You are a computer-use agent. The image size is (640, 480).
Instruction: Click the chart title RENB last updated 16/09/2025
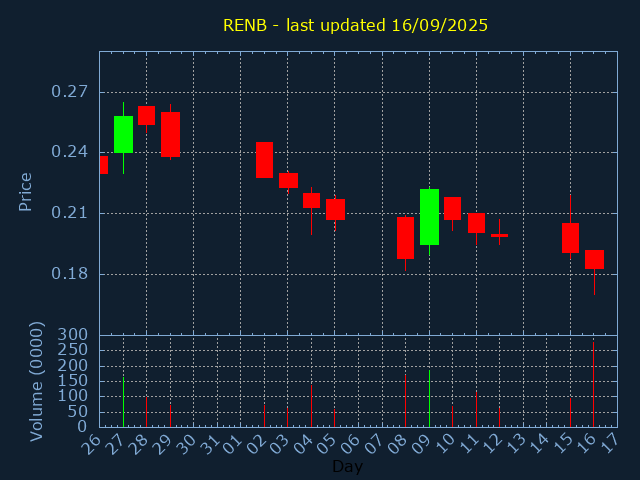[x=355, y=25]
